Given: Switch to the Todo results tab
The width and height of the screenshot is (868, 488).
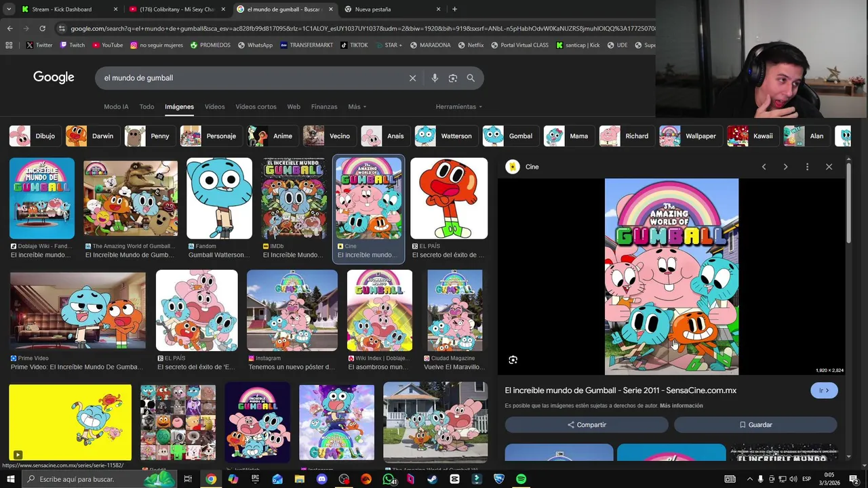Looking at the screenshot, I should click(146, 106).
